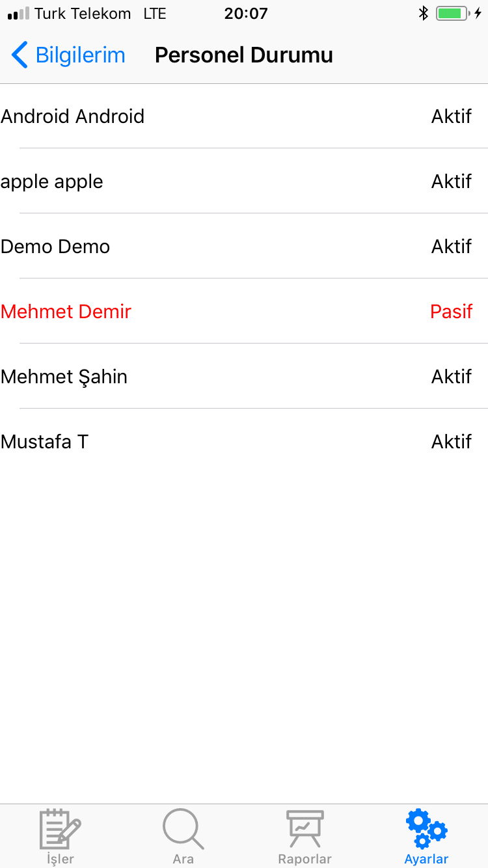The width and height of the screenshot is (488, 868).
Task: Select the Ayarlar gears icon
Action: (427, 828)
